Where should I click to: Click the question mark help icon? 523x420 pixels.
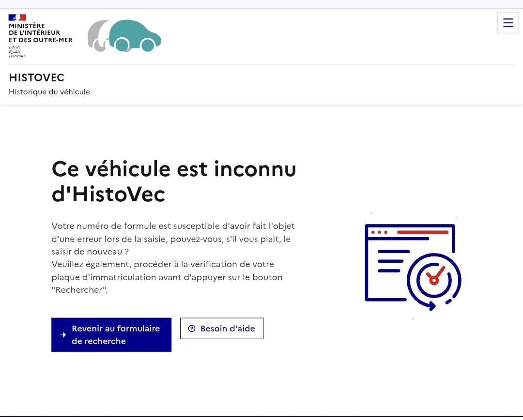pyautogui.click(x=192, y=329)
